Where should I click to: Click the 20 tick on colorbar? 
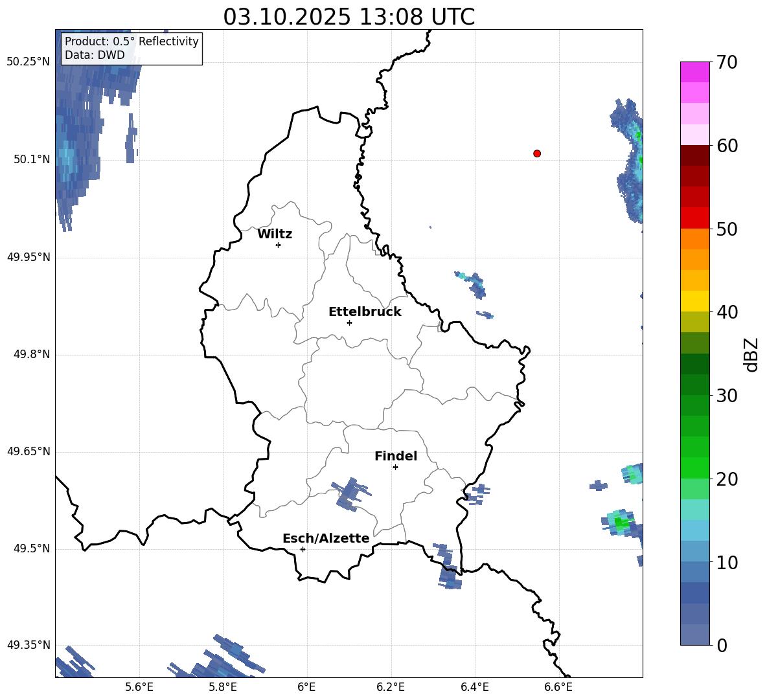[x=727, y=479]
